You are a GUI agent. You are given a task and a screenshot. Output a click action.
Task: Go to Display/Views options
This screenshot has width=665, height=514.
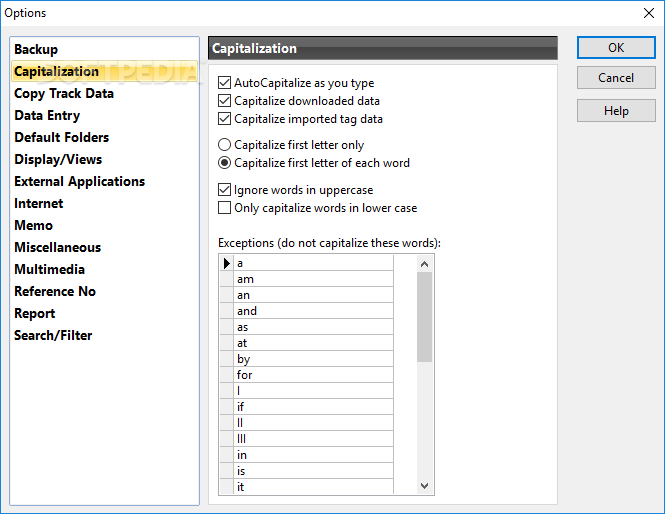coord(58,159)
